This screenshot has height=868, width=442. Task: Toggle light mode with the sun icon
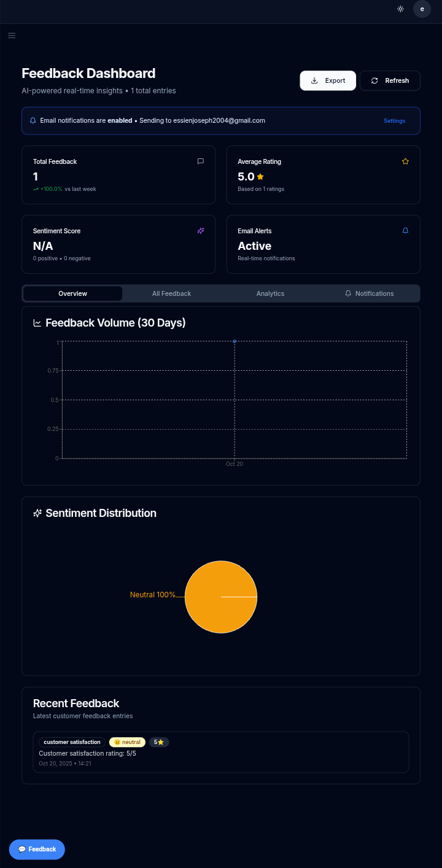tap(400, 9)
